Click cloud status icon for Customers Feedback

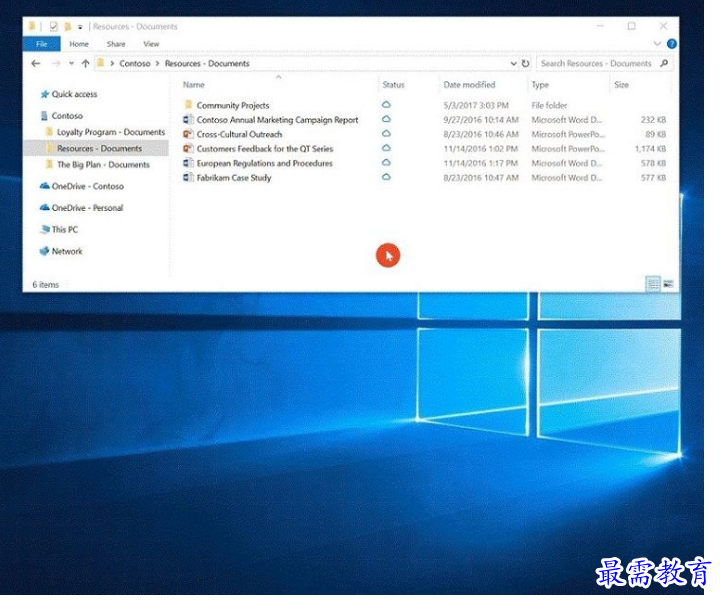pyautogui.click(x=386, y=148)
